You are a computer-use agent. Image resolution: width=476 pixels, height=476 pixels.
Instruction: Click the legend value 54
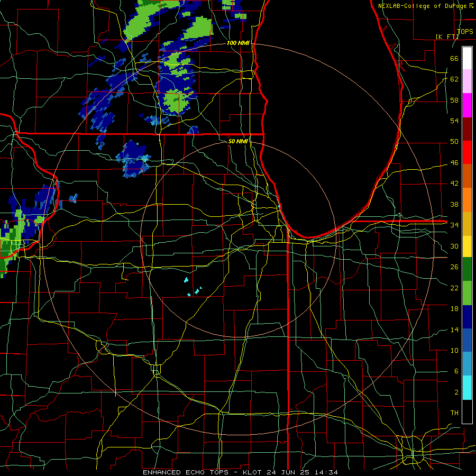(x=454, y=121)
